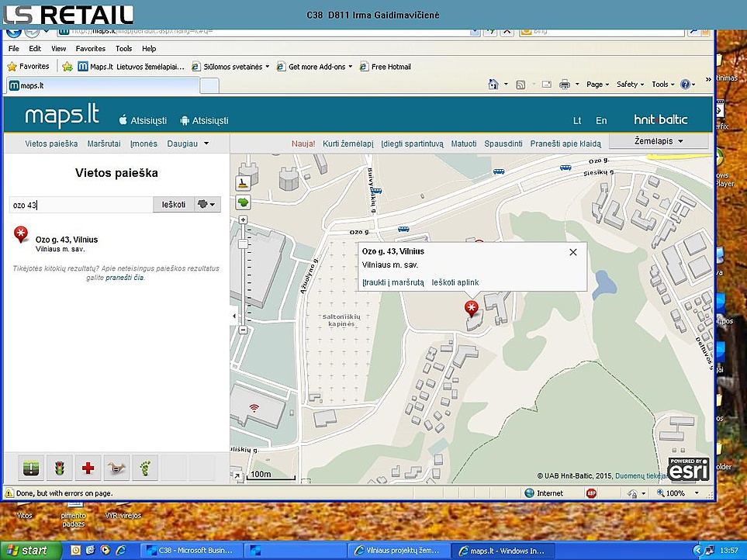Click the broom clear-map tool icon

click(243, 184)
